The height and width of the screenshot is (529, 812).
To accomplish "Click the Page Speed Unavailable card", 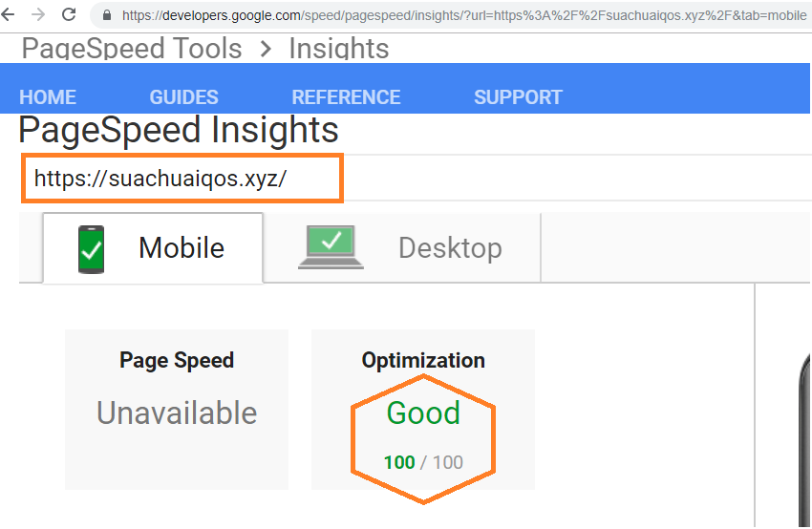I will click(x=177, y=409).
